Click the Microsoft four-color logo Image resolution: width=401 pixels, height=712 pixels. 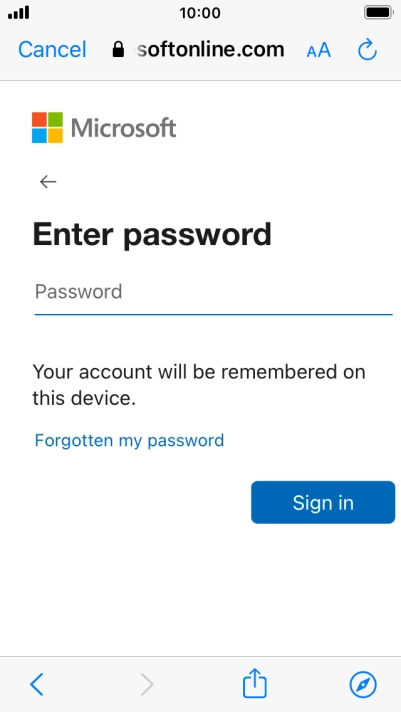[47, 128]
